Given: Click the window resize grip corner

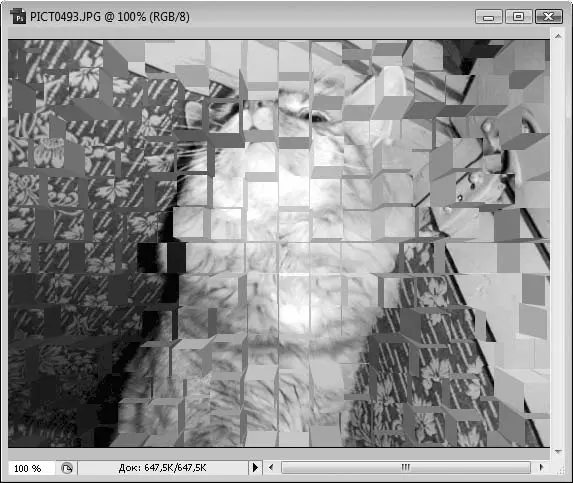Looking at the screenshot, I should [561, 470].
